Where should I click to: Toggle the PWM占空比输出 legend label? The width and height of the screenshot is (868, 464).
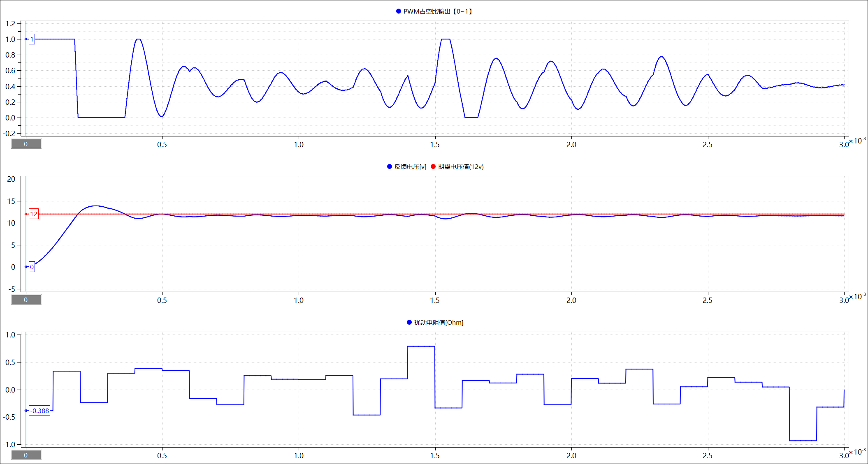[x=438, y=12]
